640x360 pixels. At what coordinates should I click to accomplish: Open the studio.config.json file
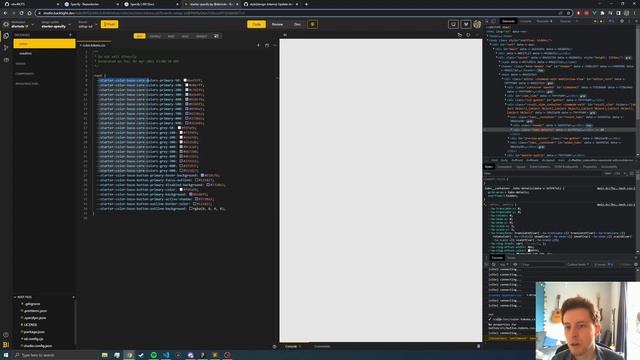[37, 346]
